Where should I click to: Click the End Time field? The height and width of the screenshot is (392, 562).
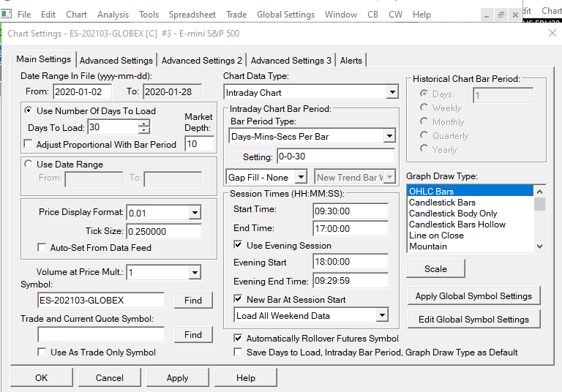[x=351, y=229]
